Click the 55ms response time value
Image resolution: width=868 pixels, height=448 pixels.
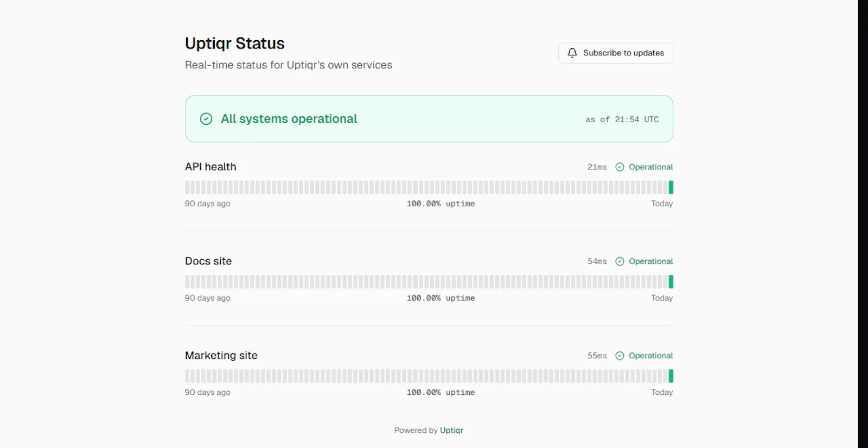(x=597, y=356)
